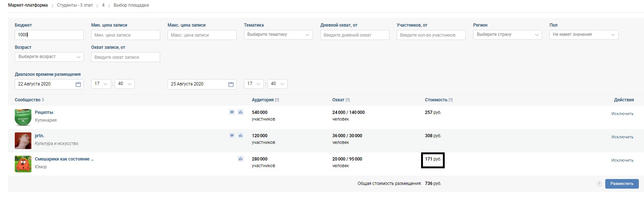Select the 257 руб. price
Screen dimensions: 644x199
coord(433,112)
